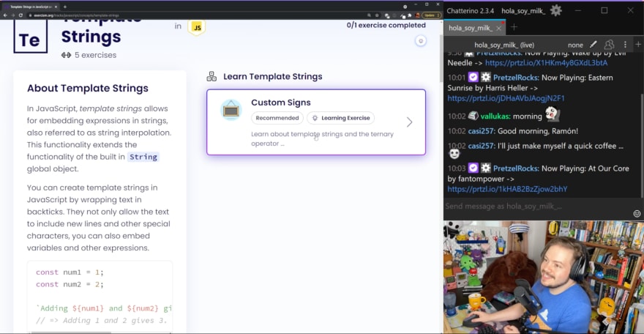The height and width of the screenshot is (334, 644).
Task: Click vallukas' chat badge icon
Action: 473,116
